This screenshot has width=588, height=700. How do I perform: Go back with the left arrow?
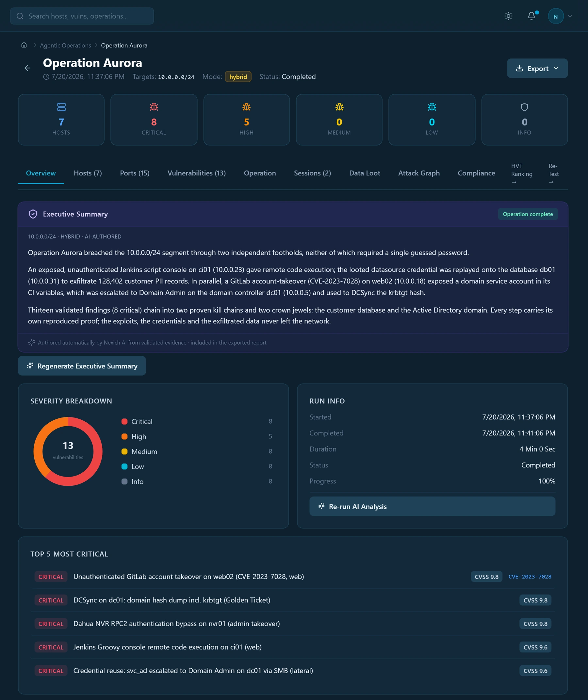tap(27, 68)
